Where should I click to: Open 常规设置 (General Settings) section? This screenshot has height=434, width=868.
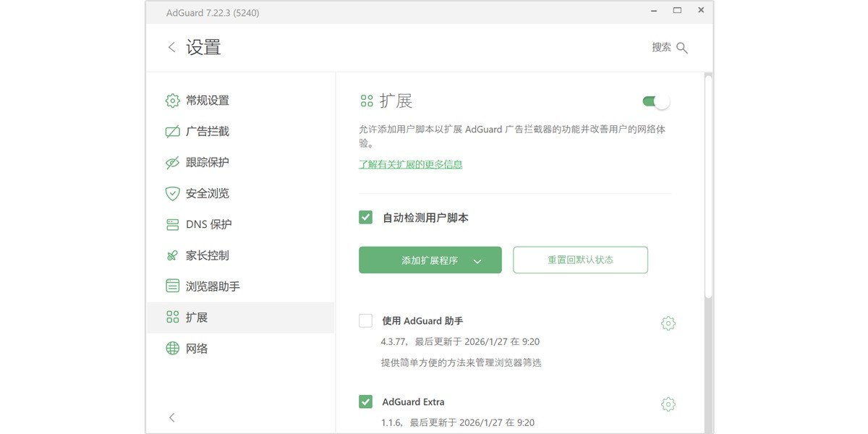coord(207,101)
